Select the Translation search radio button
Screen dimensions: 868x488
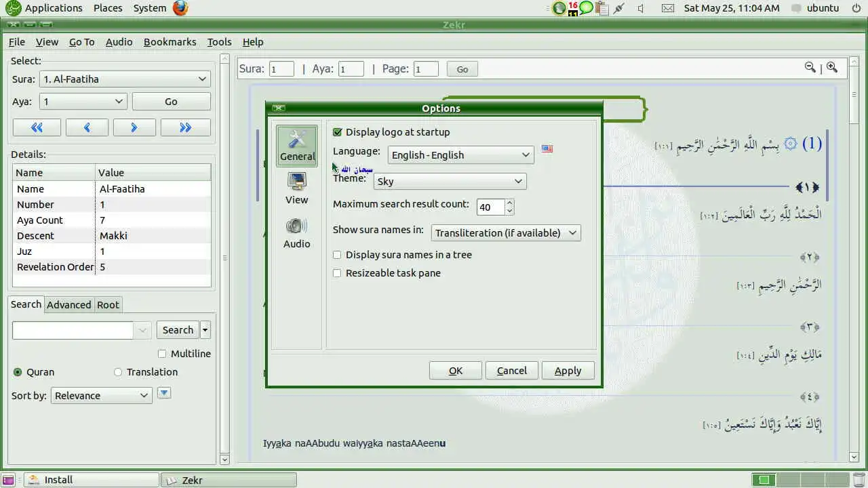(118, 372)
